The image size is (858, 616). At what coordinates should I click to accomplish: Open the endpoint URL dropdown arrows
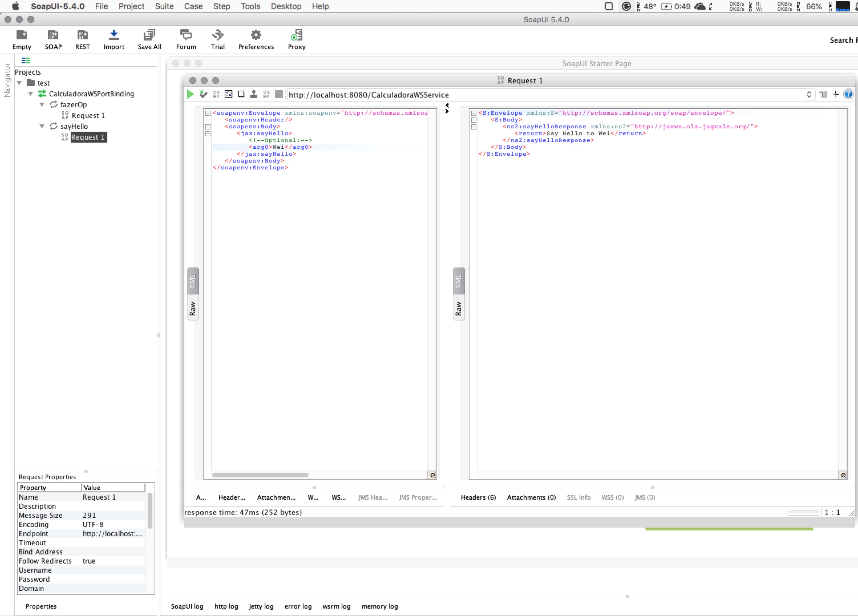click(809, 95)
